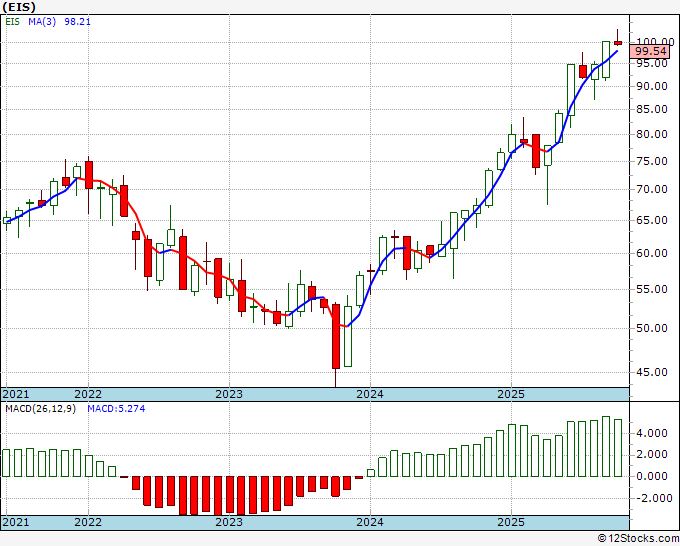680x546 pixels.
Task: Click the 50.00 price axis label
Action: pyautogui.click(x=652, y=328)
